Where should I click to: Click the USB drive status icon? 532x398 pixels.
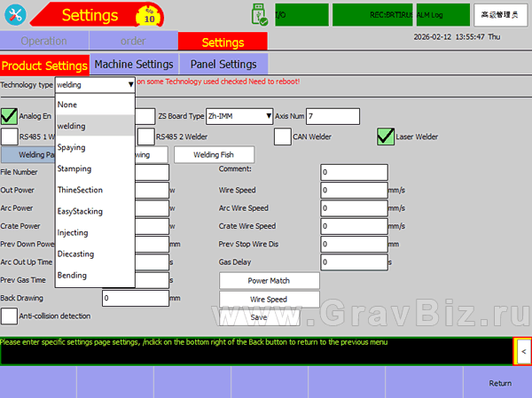pos(259,14)
